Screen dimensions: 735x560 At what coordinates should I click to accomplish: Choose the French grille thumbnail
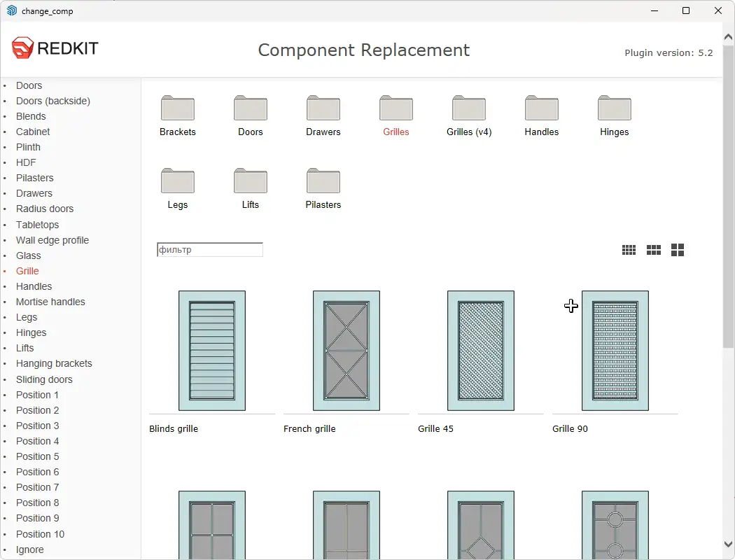coord(346,350)
